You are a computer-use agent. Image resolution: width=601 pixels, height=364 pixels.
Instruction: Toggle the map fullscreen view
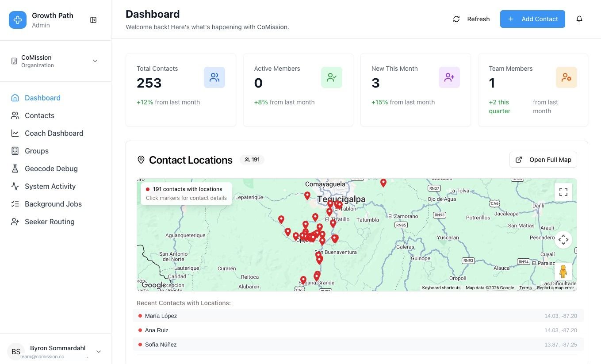pyautogui.click(x=563, y=192)
